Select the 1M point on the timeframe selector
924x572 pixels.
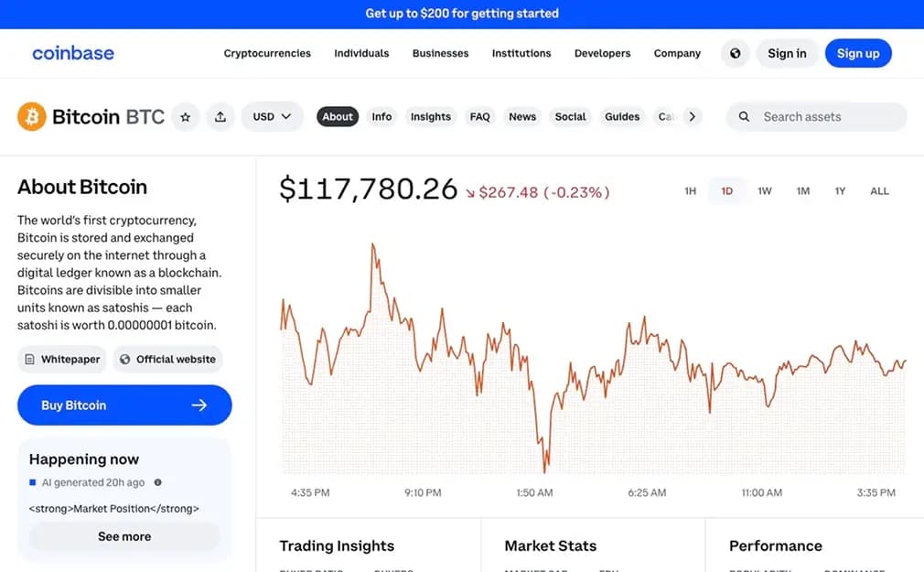point(802,190)
